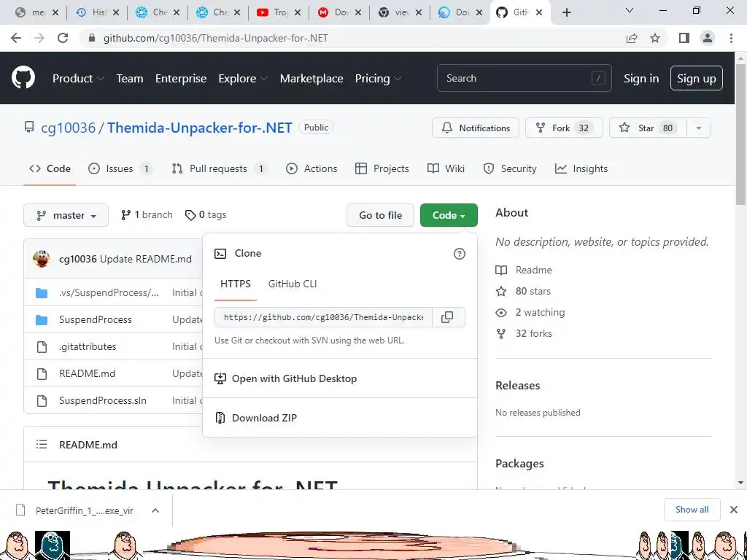Open the browser side panel icon
This screenshot has height=560, width=747.
coord(684,38)
